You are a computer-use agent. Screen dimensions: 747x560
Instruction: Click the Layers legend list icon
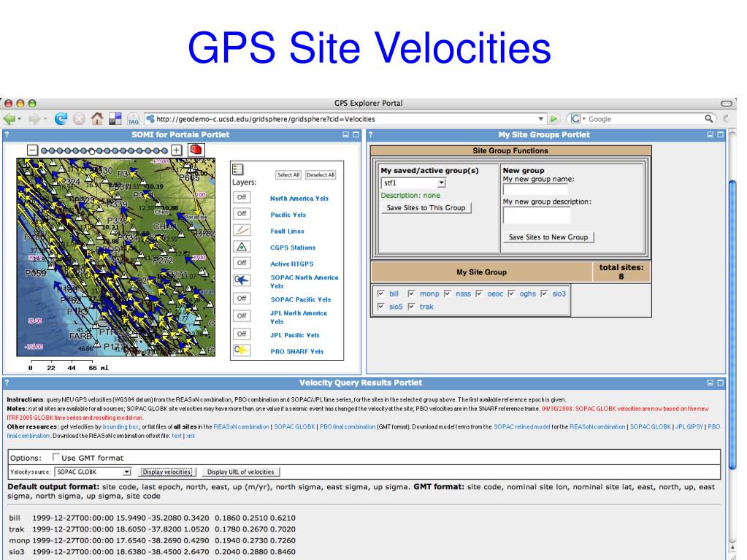click(238, 169)
